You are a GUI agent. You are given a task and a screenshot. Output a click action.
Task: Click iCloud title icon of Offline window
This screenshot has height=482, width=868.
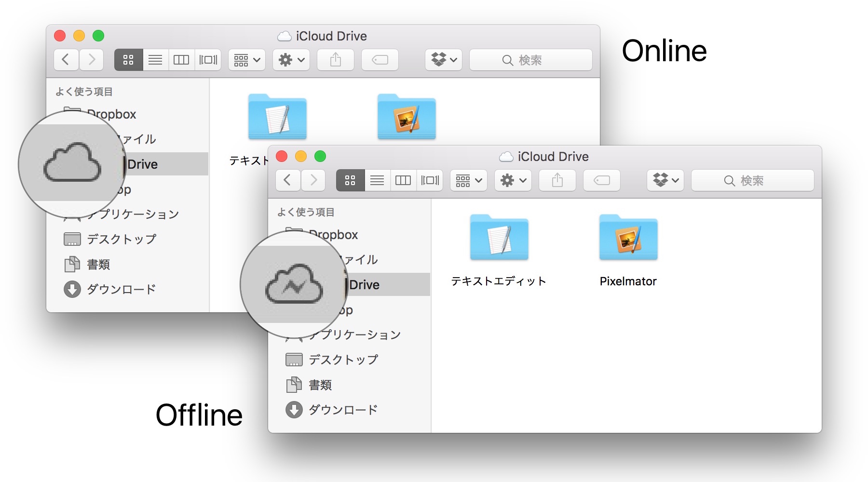(506, 157)
